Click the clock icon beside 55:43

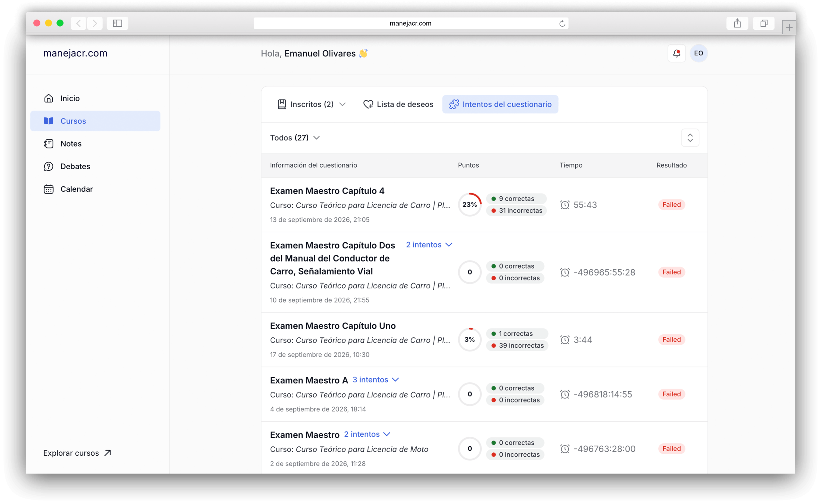[x=565, y=205]
